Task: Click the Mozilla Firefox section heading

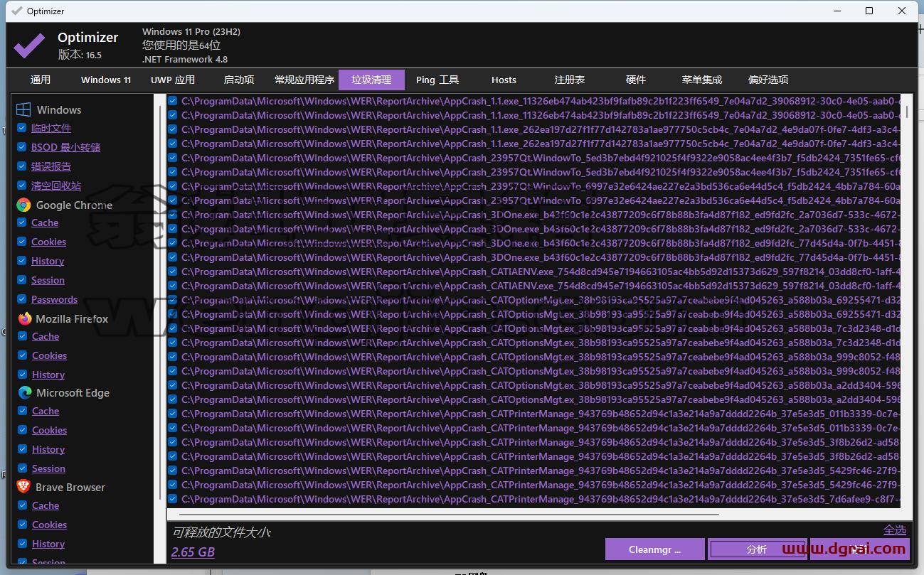Action: [x=72, y=318]
